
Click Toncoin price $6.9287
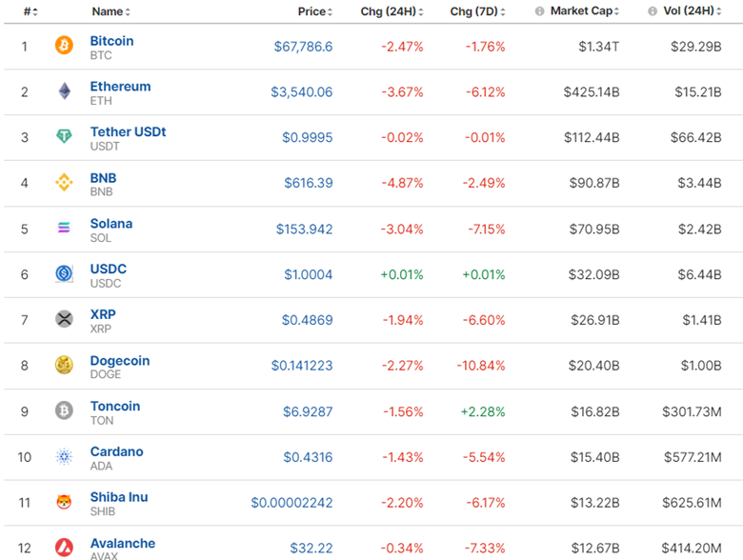pos(308,411)
